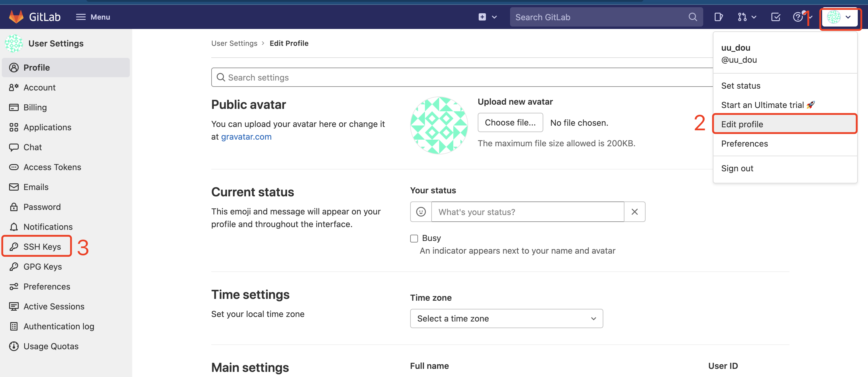Click the Edit Profile breadcrumb text
Viewport: 868px width, 377px height.
coord(289,43)
